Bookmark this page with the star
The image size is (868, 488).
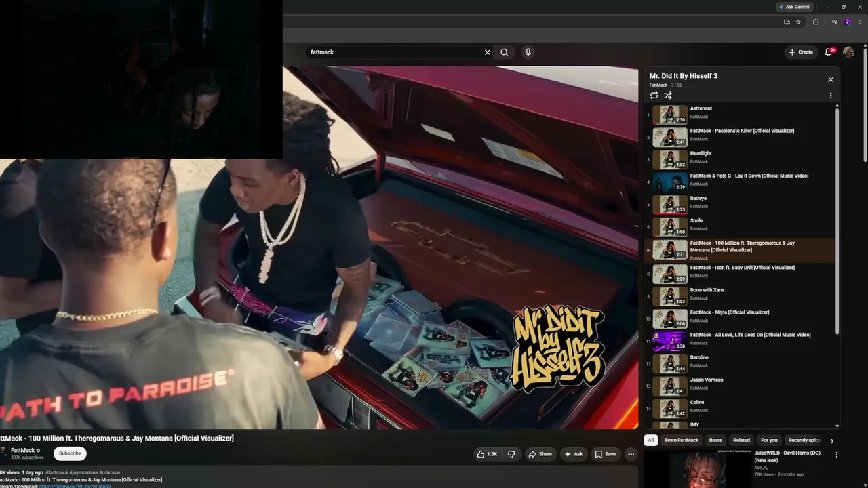point(798,22)
